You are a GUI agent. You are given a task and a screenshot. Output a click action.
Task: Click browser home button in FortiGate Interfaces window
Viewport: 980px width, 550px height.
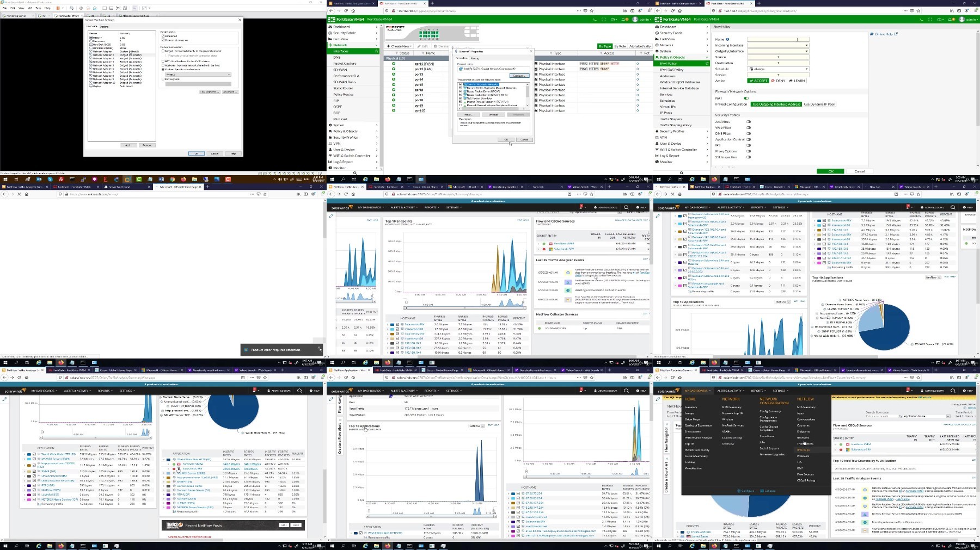[353, 11]
